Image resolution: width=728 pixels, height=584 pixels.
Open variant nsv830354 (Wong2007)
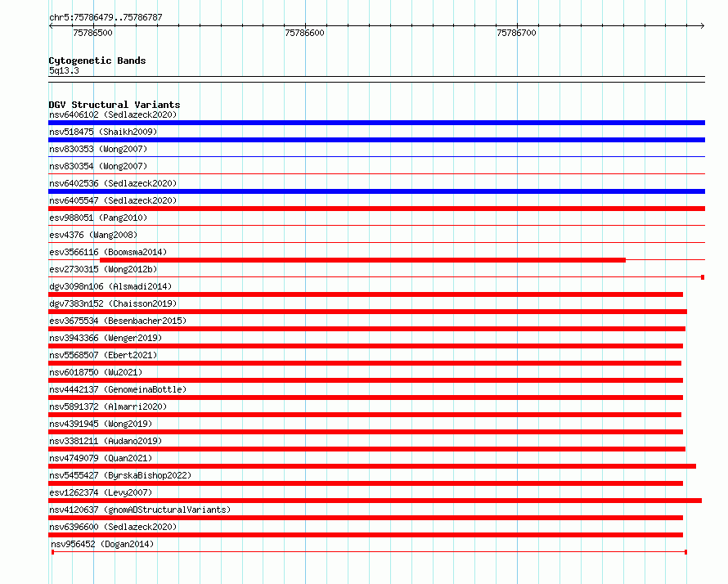[x=98, y=166]
